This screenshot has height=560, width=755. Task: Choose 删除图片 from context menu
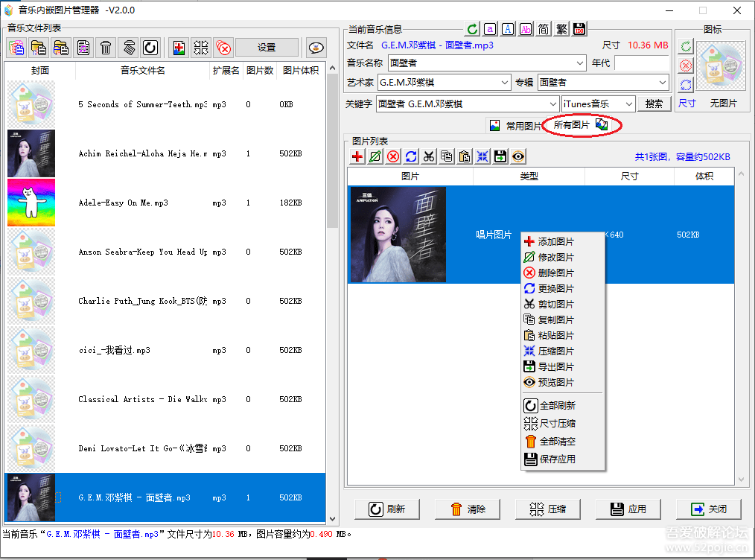point(562,273)
